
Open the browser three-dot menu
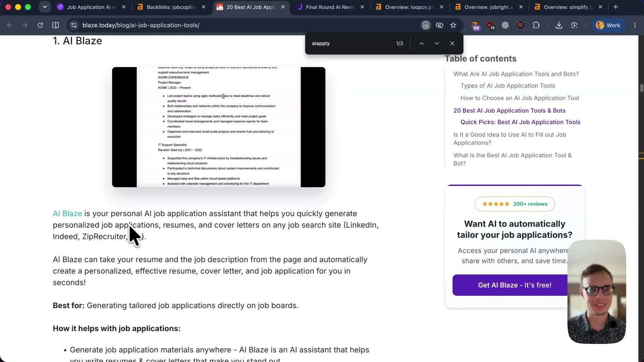click(635, 25)
